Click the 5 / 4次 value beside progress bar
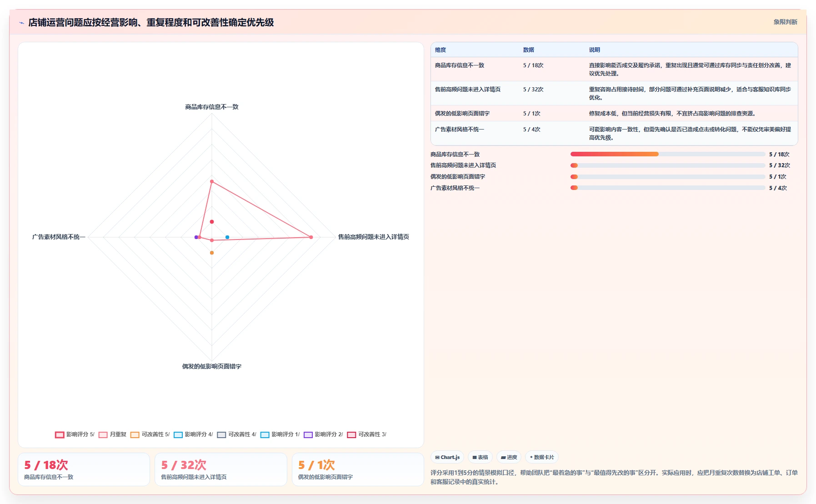Screen dimensions: 816x504 coord(778,188)
